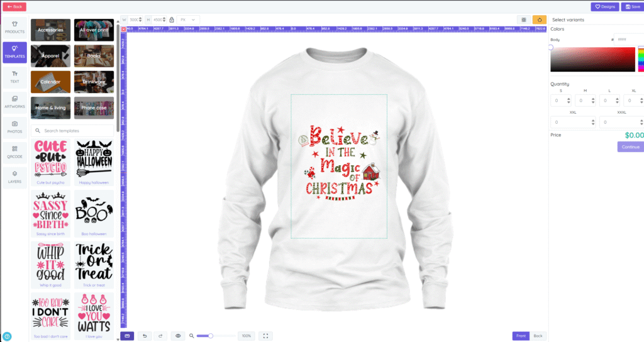
Task: Increase the XXL quantity stepper
Action: [593, 119]
